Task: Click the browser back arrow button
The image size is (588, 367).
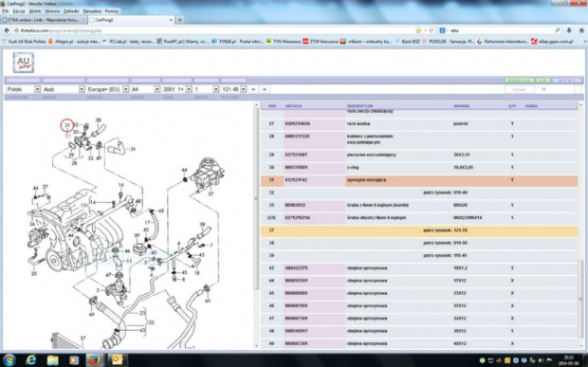Action: 7,30
